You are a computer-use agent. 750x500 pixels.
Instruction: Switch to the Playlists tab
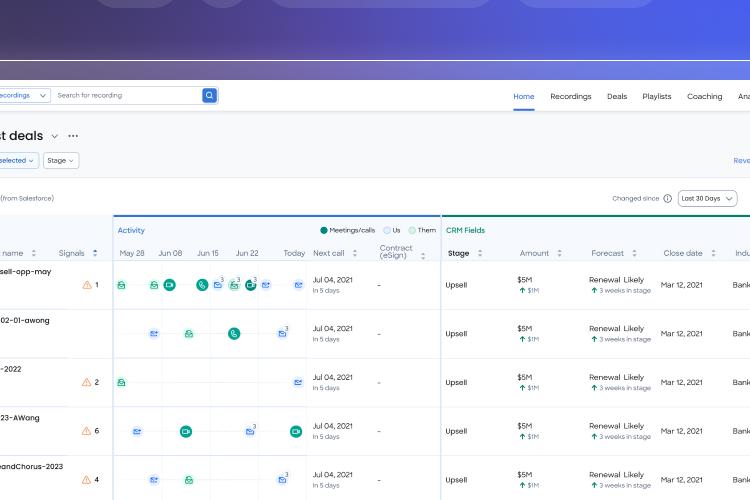657,97
